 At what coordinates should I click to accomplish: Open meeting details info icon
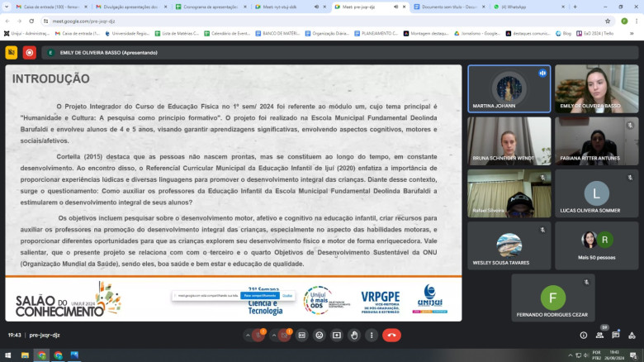coord(585,335)
